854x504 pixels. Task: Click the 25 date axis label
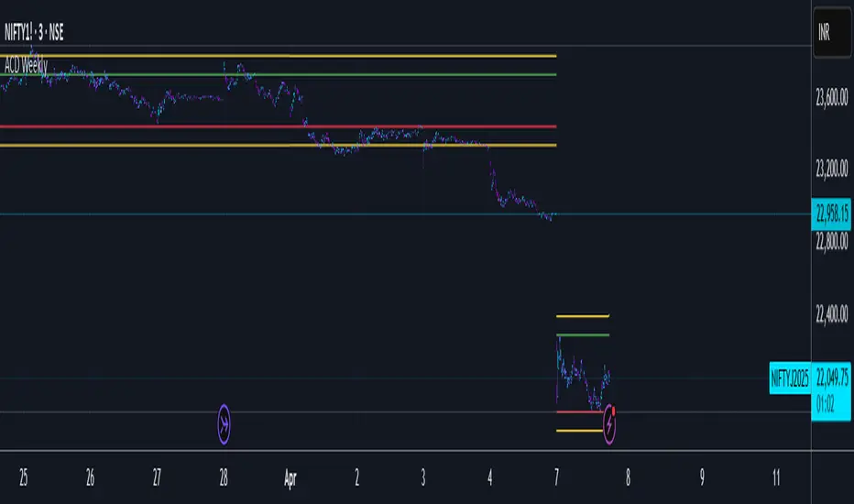[x=24, y=477]
